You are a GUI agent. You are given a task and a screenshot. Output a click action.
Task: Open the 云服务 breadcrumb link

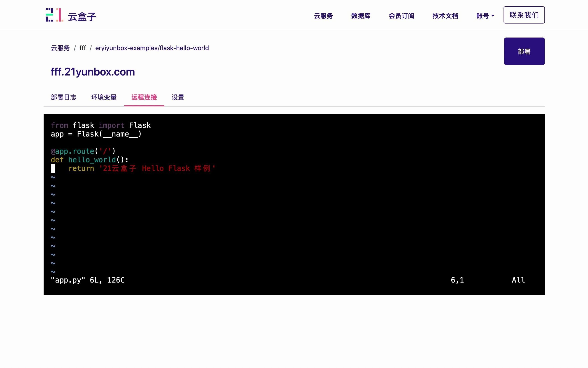tap(60, 48)
